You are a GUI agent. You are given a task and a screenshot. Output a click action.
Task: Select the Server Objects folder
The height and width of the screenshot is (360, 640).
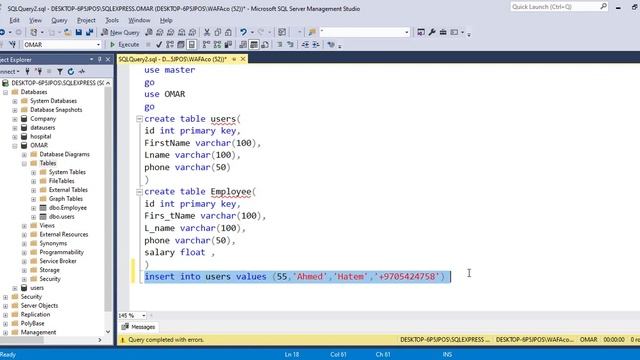pyautogui.click(x=39, y=306)
